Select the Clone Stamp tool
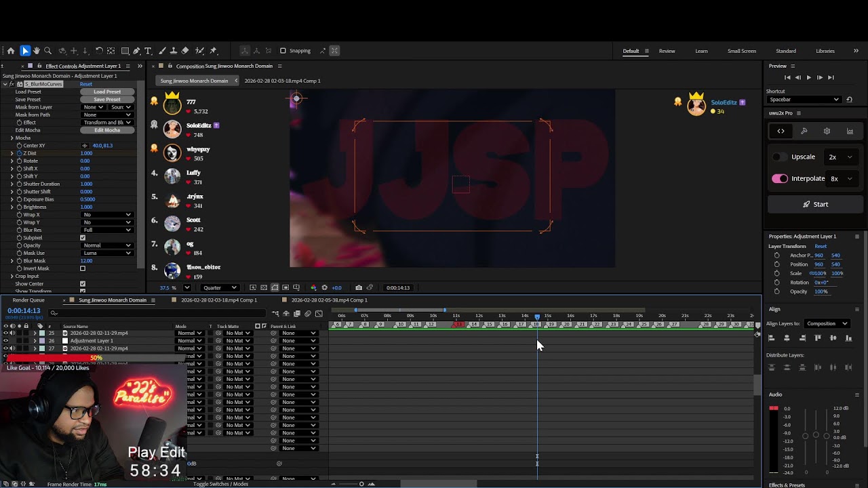 [x=173, y=51]
